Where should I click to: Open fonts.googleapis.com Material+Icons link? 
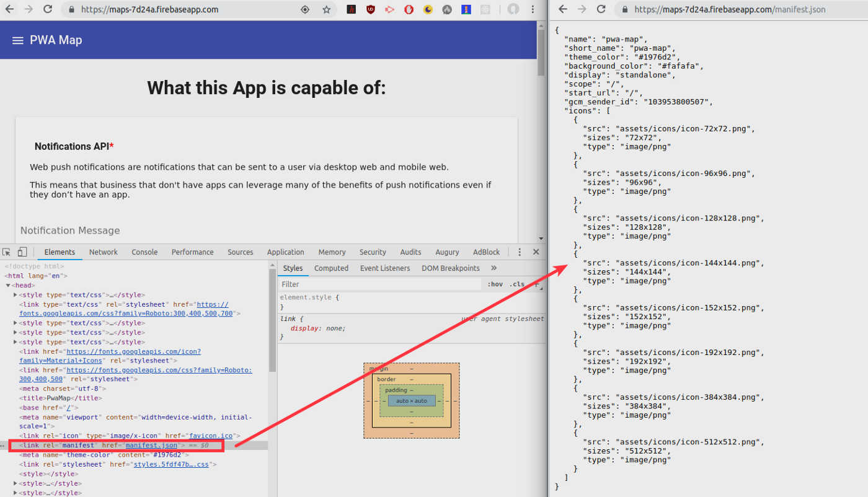tap(110, 356)
